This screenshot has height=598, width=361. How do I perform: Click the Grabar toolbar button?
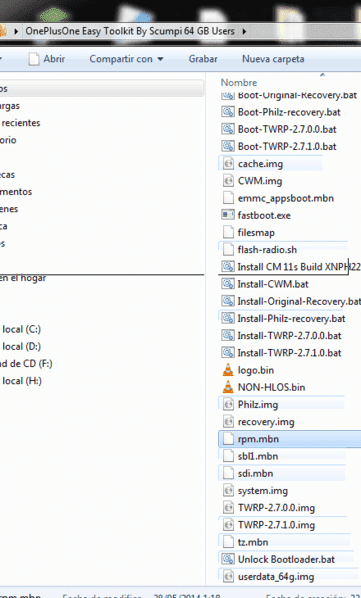click(x=203, y=59)
